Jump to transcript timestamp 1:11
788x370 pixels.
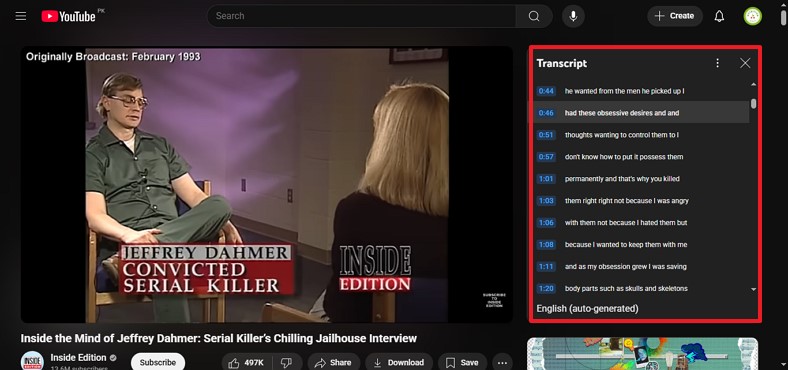tap(546, 266)
